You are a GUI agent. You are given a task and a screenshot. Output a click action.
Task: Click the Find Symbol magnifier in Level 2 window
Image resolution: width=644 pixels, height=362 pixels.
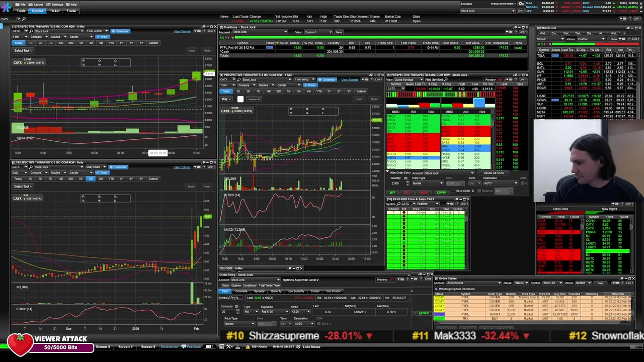(x=446, y=79)
